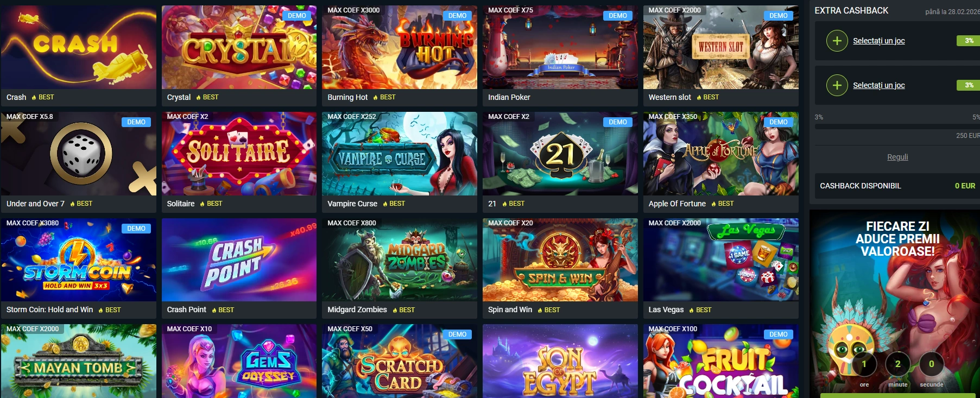980x398 pixels.
Task: Click the DEMO badge on Under and Over 7
Action: (x=136, y=122)
